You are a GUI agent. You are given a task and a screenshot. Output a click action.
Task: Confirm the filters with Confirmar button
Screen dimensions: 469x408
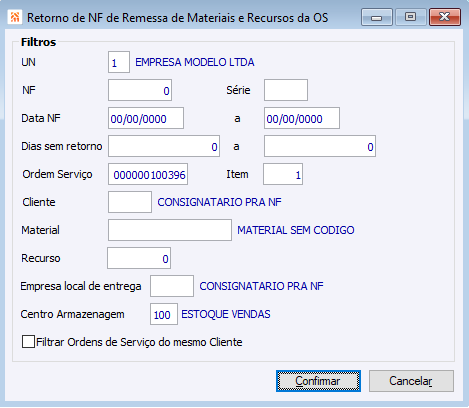tap(318, 381)
